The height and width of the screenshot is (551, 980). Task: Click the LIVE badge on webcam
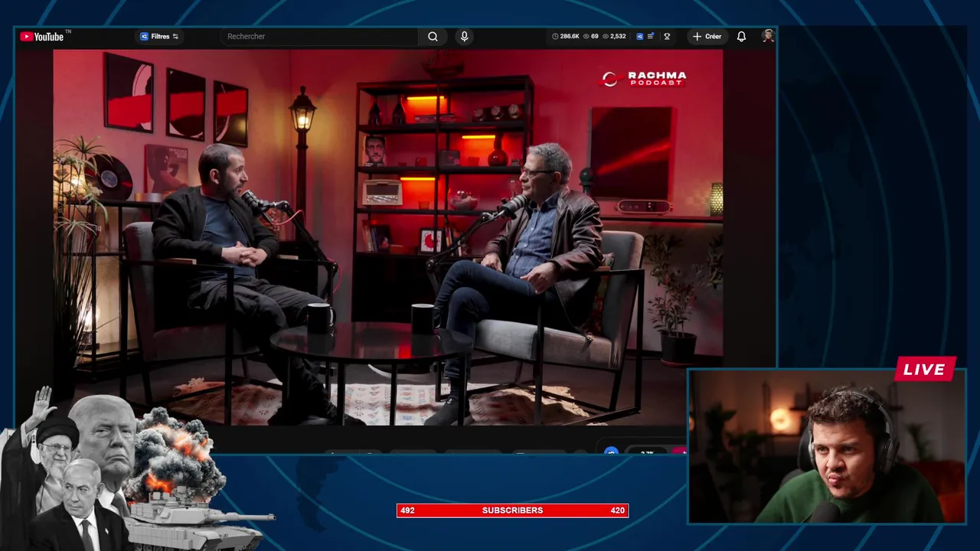(x=924, y=370)
